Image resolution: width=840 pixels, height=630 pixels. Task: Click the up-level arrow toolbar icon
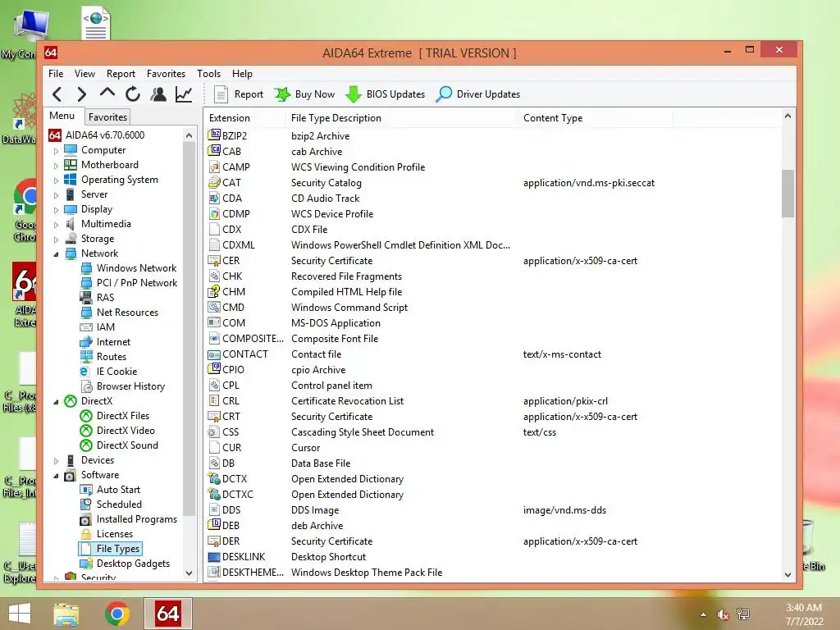click(x=107, y=94)
